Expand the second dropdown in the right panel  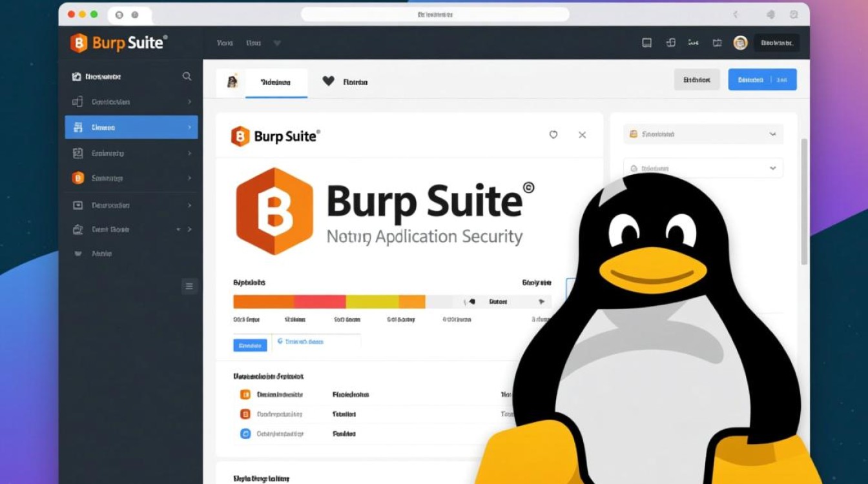[x=772, y=168]
